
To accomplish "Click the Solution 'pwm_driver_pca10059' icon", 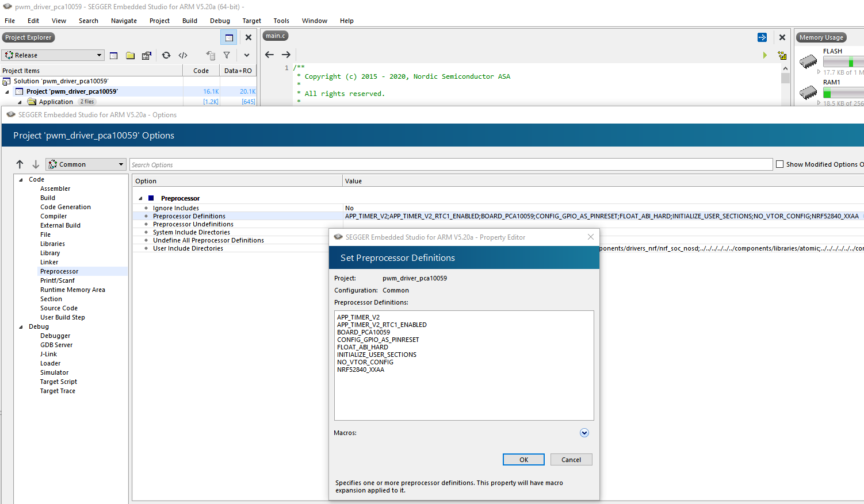I will pyautogui.click(x=6, y=82).
